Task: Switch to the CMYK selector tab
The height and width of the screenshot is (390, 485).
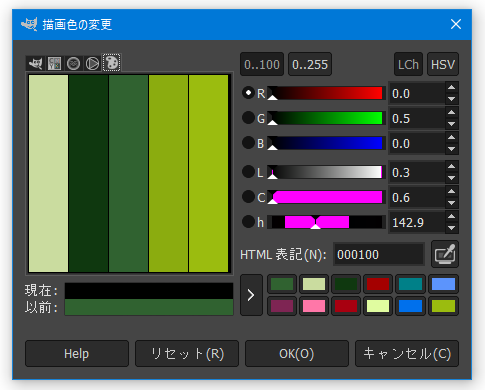Action: coord(54,63)
